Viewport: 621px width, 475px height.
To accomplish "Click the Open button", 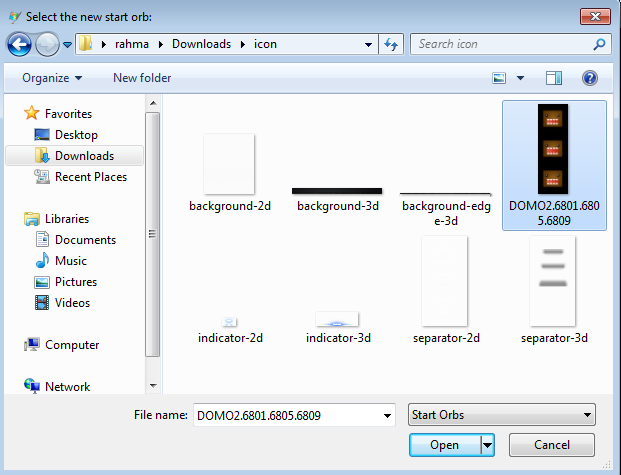I will click(x=445, y=445).
